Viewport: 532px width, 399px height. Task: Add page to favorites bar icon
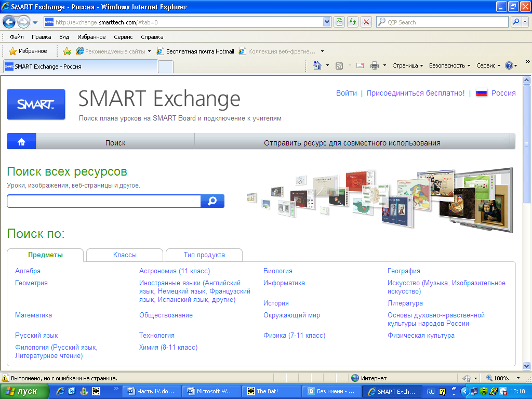(67, 51)
